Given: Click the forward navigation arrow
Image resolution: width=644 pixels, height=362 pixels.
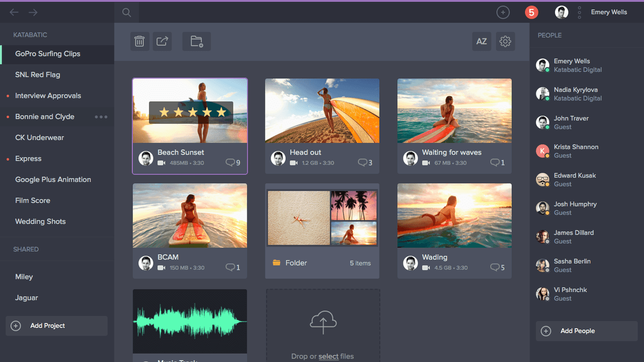Looking at the screenshot, I should point(33,12).
